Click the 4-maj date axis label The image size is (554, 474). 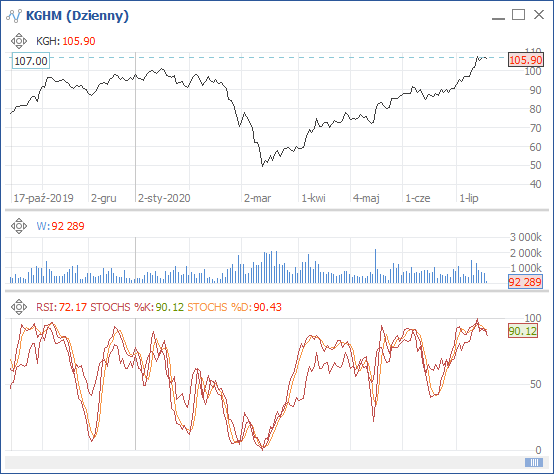pyautogui.click(x=366, y=198)
